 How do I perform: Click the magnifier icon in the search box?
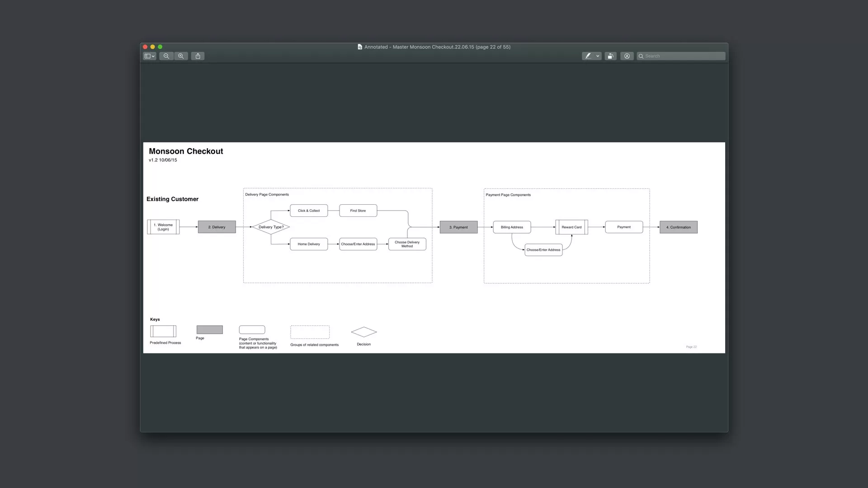[x=641, y=56]
